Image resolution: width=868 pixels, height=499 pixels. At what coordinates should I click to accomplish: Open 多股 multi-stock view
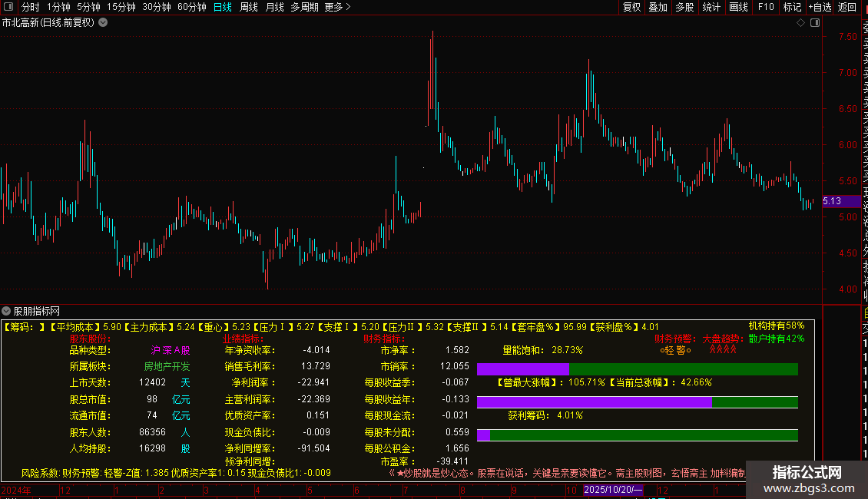click(x=684, y=7)
